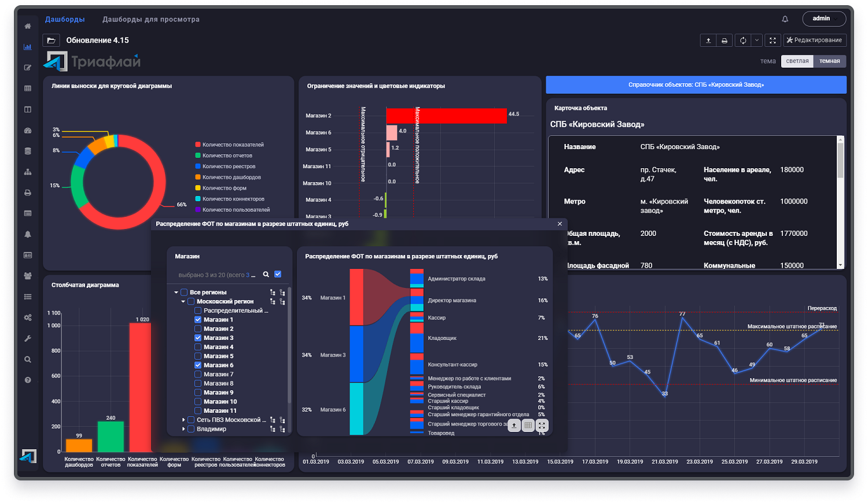Open the admin user dropdown
Screen dimensions: 868x503
824,19
